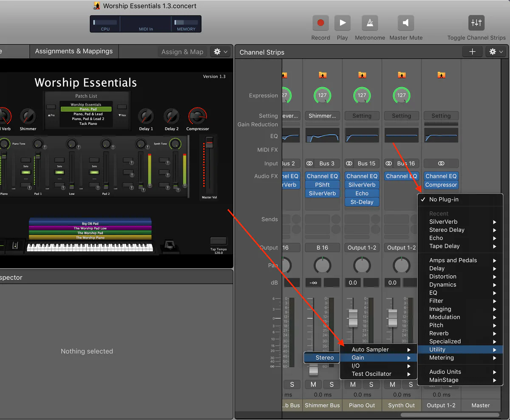The width and height of the screenshot is (510, 420).
Task: Click the Pre patch button in Patch List
Action: pos(51,107)
